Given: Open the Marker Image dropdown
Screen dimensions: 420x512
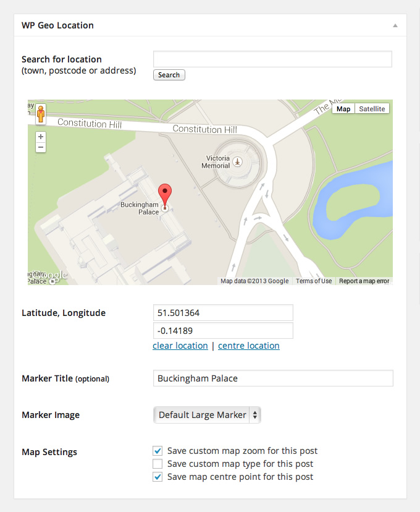Looking at the screenshot, I should (x=207, y=415).
